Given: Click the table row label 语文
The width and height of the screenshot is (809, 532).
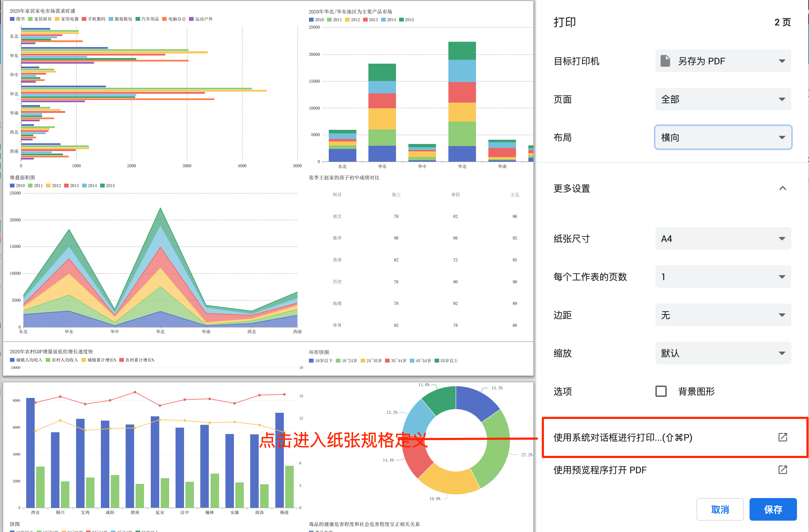Looking at the screenshot, I should pyautogui.click(x=337, y=216).
